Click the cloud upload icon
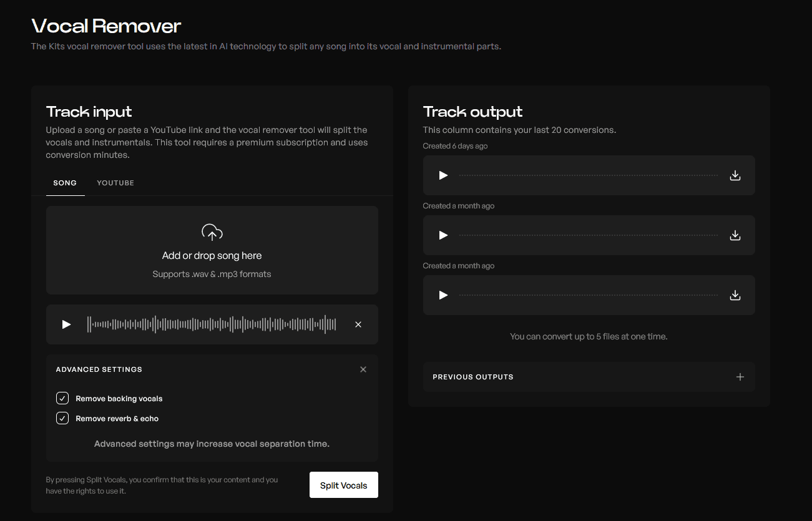This screenshot has height=521, width=812. point(212,233)
